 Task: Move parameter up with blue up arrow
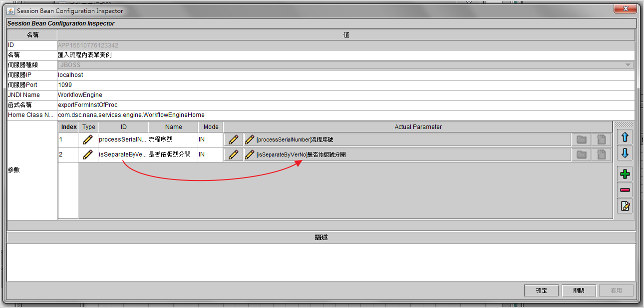point(625,137)
